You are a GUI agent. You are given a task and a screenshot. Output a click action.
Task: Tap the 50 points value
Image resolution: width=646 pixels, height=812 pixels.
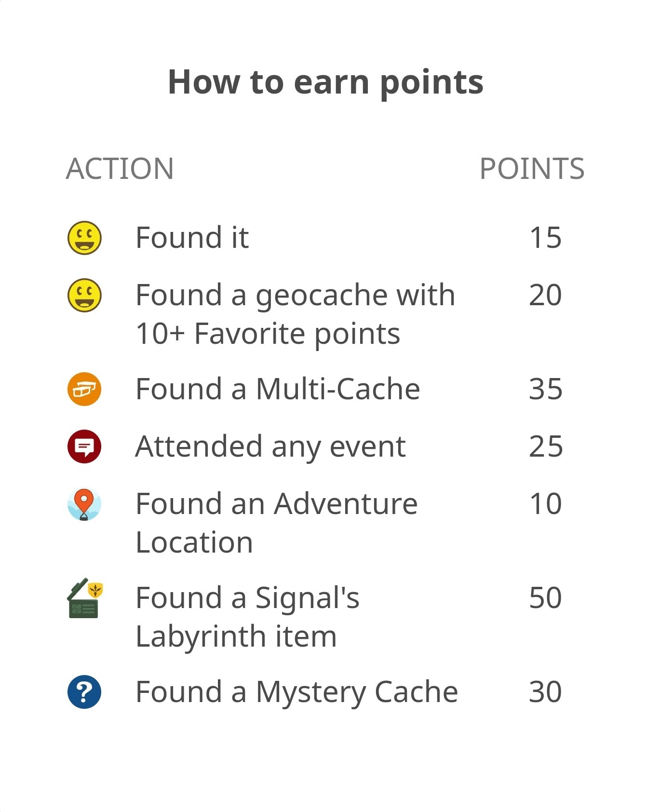click(x=545, y=598)
